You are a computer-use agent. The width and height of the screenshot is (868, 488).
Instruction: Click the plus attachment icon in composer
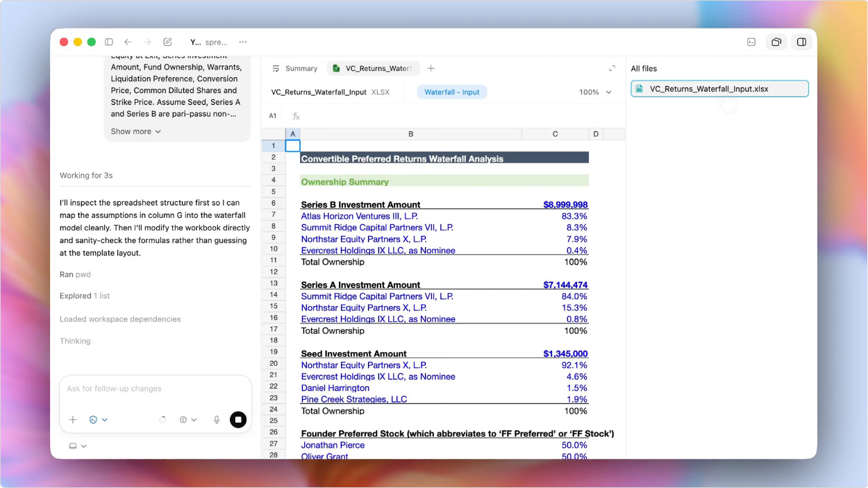point(73,420)
